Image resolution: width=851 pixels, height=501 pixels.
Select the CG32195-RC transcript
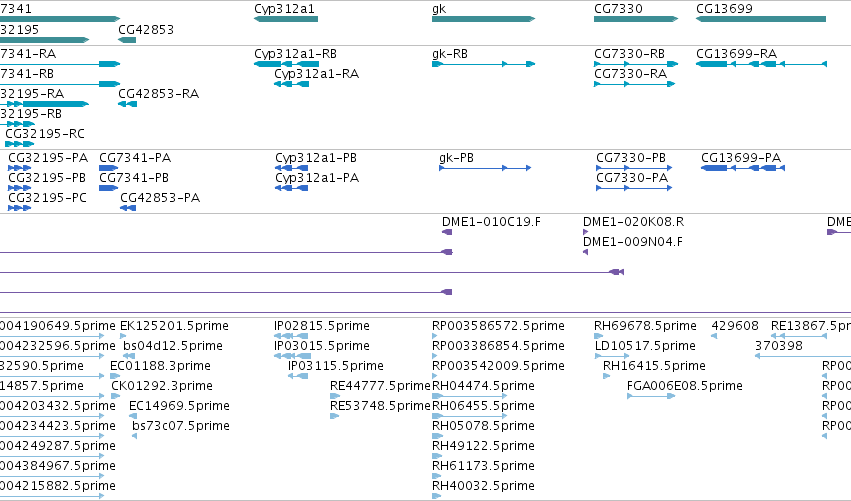click(20, 144)
